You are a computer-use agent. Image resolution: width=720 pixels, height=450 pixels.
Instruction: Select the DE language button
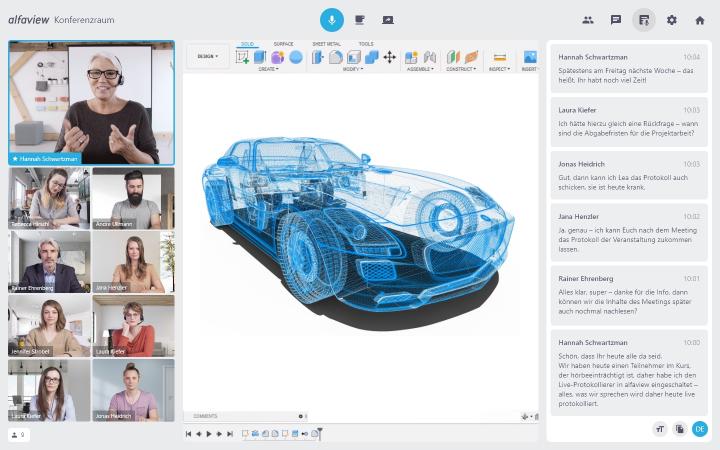click(700, 428)
